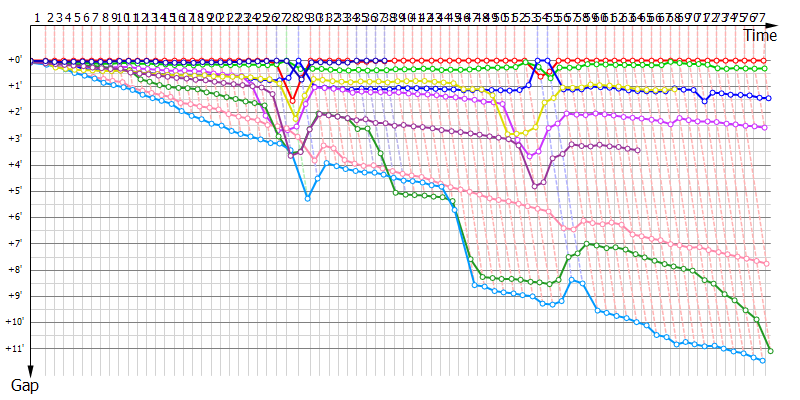Select the +4' gap tick label

(14, 165)
